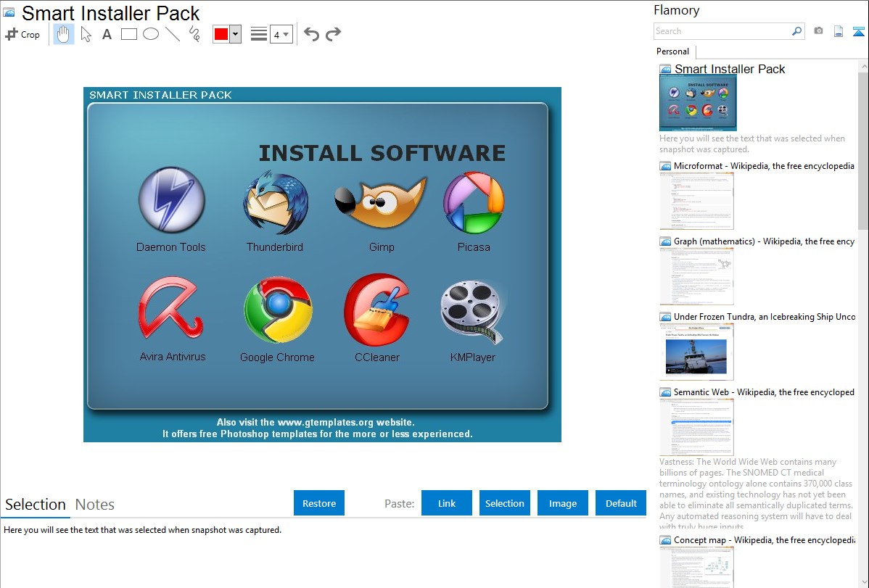Click the Thunderbird icon

(x=276, y=202)
